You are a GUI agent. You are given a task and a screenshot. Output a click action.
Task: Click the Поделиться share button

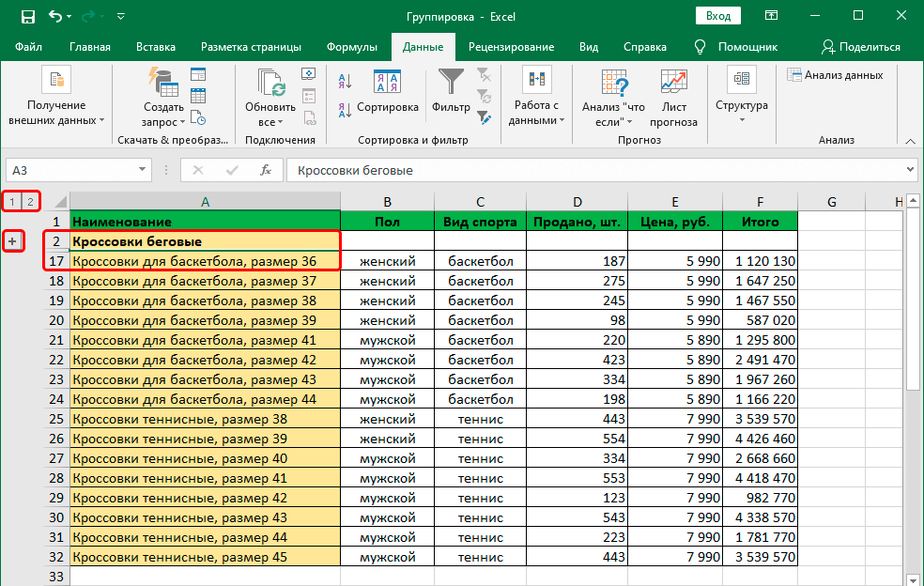860,47
